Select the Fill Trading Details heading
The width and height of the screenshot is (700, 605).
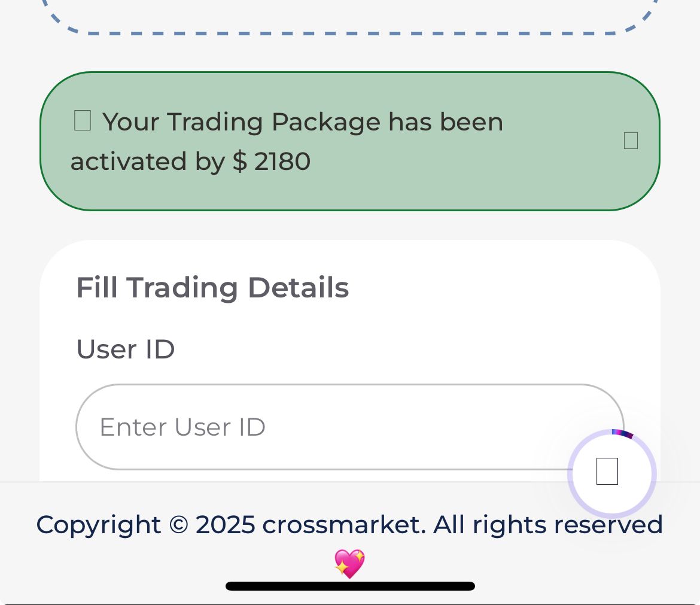pyautogui.click(x=212, y=288)
